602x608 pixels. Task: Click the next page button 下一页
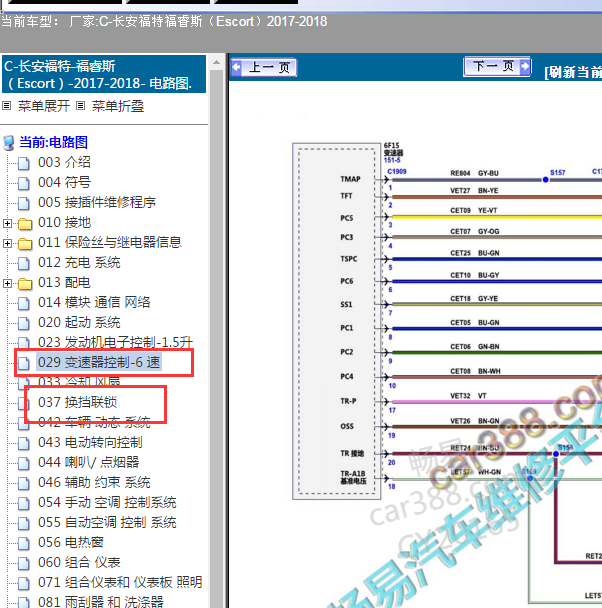pyautogui.click(x=497, y=67)
